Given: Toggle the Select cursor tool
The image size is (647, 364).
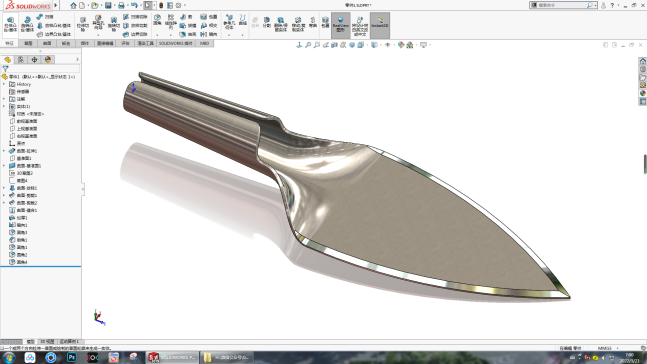Looking at the screenshot, I should click(x=148, y=5).
